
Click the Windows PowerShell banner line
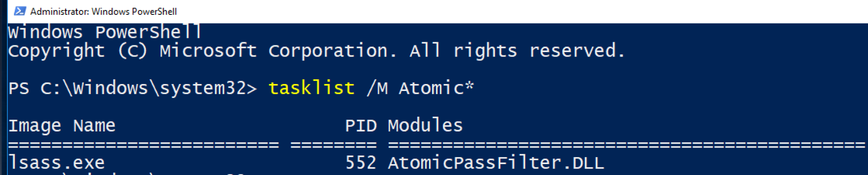(105, 32)
